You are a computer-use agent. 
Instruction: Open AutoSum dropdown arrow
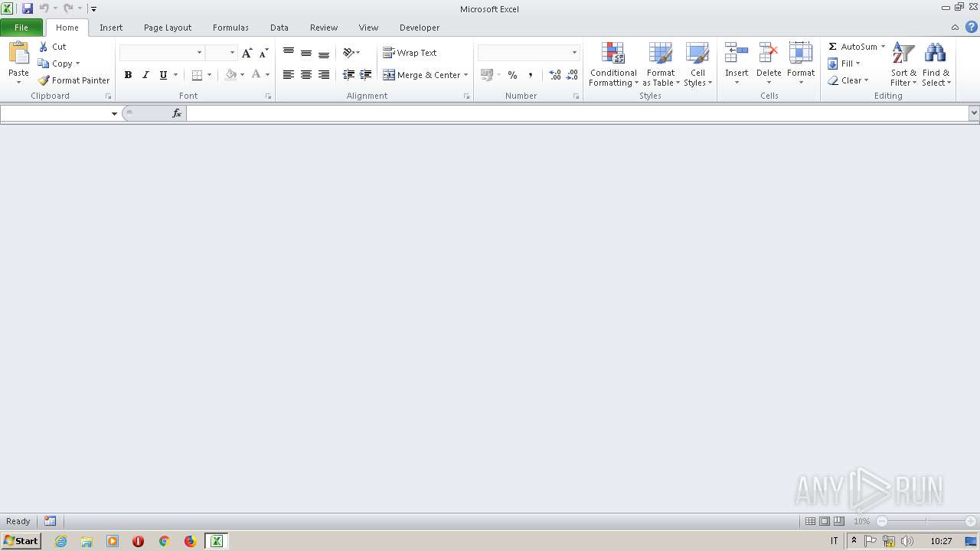click(883, 47)
